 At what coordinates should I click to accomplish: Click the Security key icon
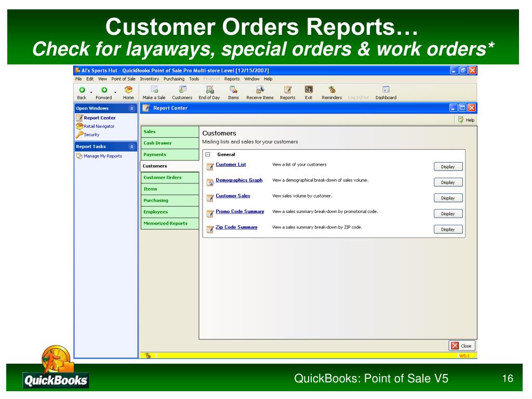(79, 135)
